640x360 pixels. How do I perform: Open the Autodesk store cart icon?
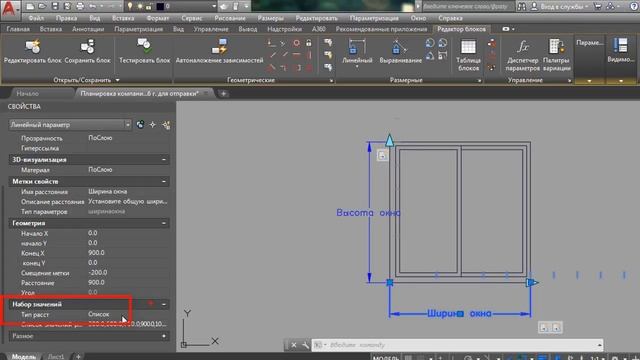pyautogui.click(x=598, y=6)
